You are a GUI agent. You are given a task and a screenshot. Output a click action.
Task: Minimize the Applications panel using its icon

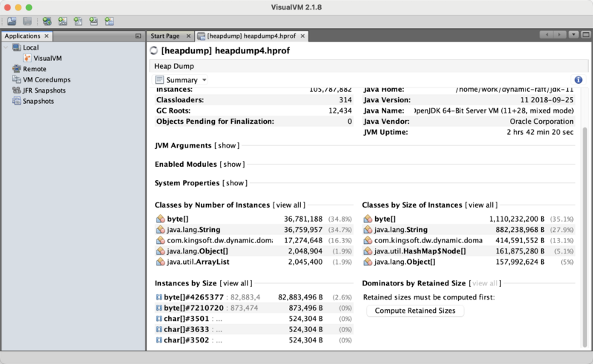[x=138, y=36]
